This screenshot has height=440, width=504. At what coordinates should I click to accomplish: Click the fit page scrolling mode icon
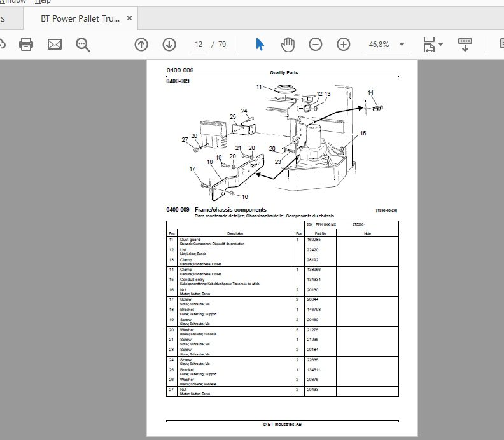[429, 45]
